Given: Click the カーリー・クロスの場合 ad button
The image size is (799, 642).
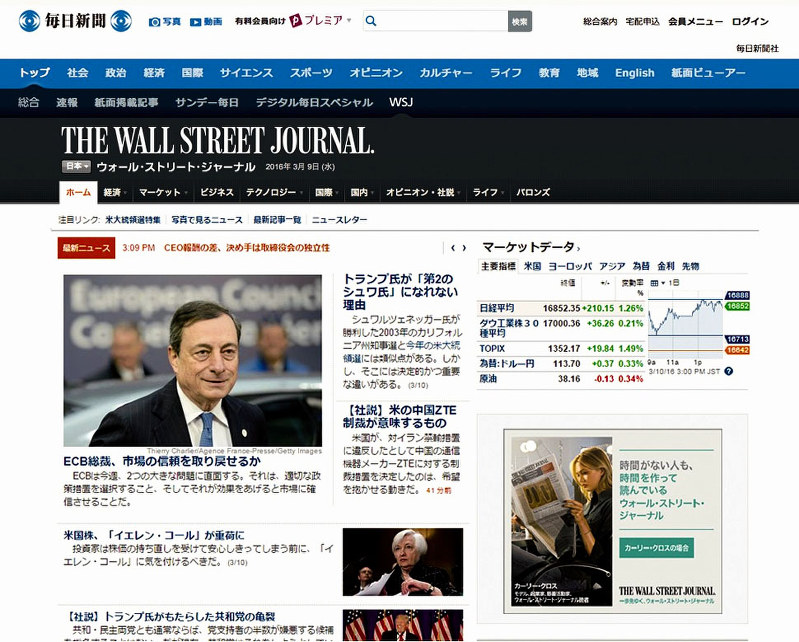Looking at the screenshot, I should coord(656,548).
